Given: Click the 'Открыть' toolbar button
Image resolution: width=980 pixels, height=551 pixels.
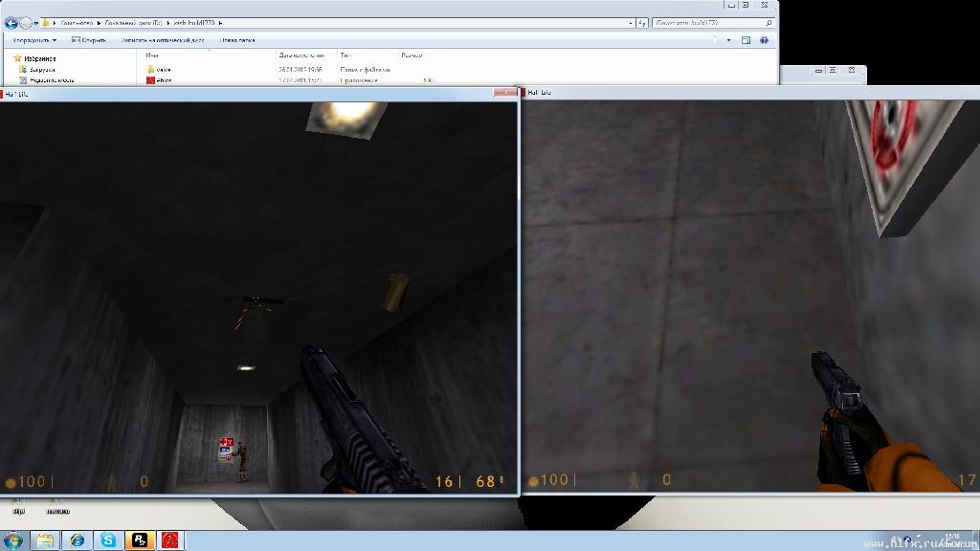Looking at the screenshot, I should 89,40.
